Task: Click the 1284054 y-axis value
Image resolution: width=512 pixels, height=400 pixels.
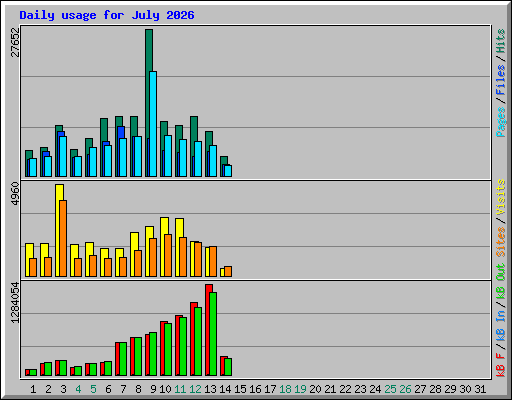Action: 15,303
